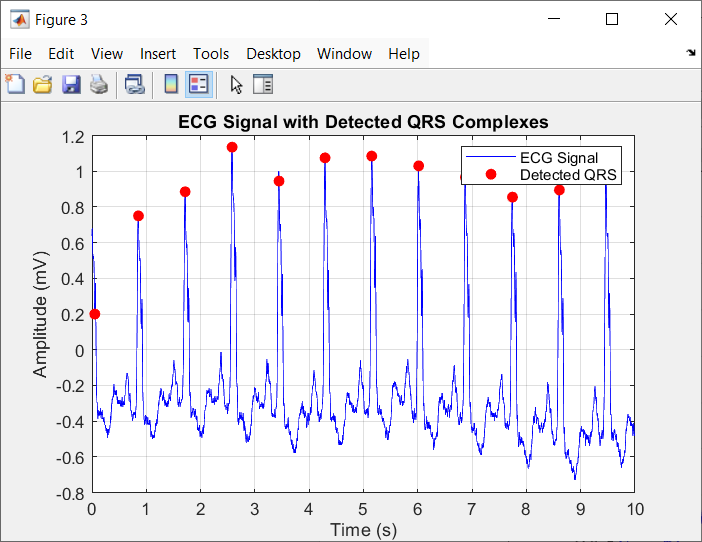The image size is (702, 542).
Task: Open the View menu
Action: coord(107,54)
